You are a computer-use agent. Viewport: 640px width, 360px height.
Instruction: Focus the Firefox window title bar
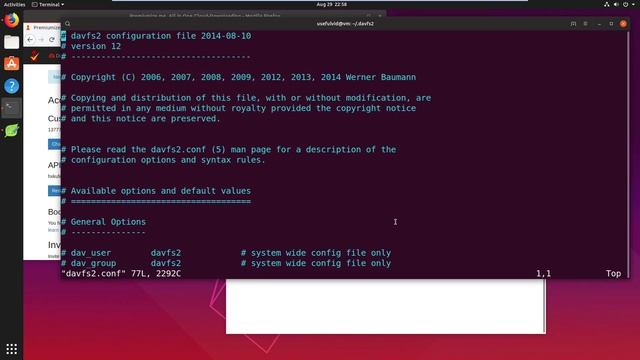click(204, 16)
